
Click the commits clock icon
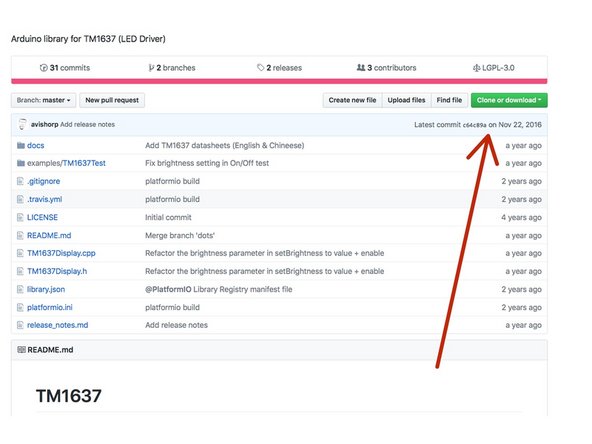43,68
